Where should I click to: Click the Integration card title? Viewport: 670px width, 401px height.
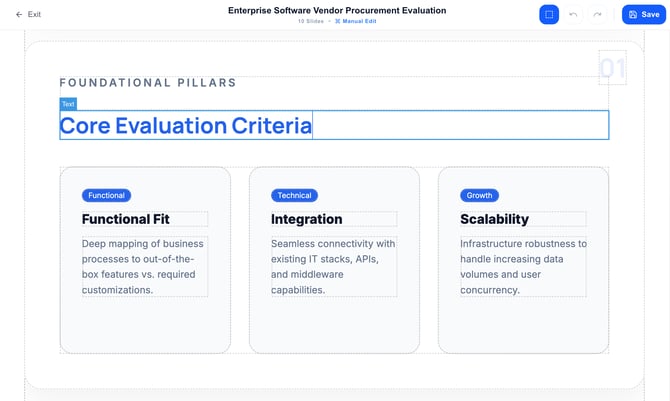pos(307,219)
